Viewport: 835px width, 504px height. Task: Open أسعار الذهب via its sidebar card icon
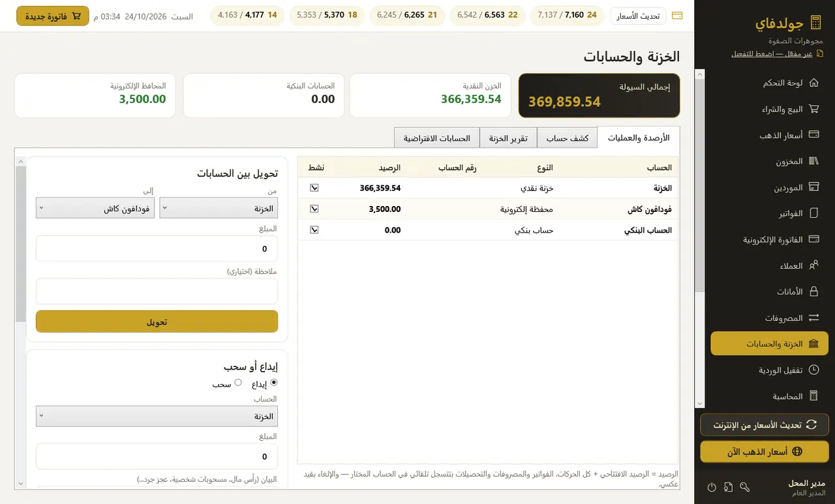813,135
